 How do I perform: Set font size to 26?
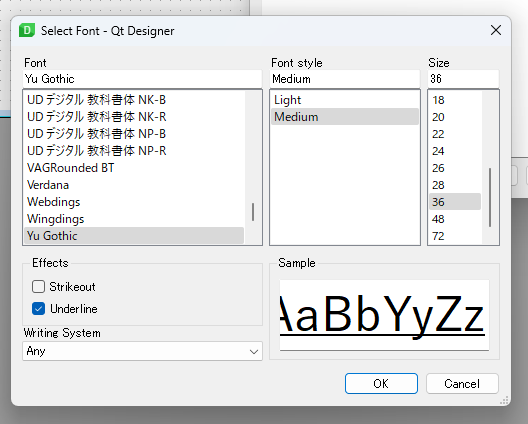(x=455, y=168)
